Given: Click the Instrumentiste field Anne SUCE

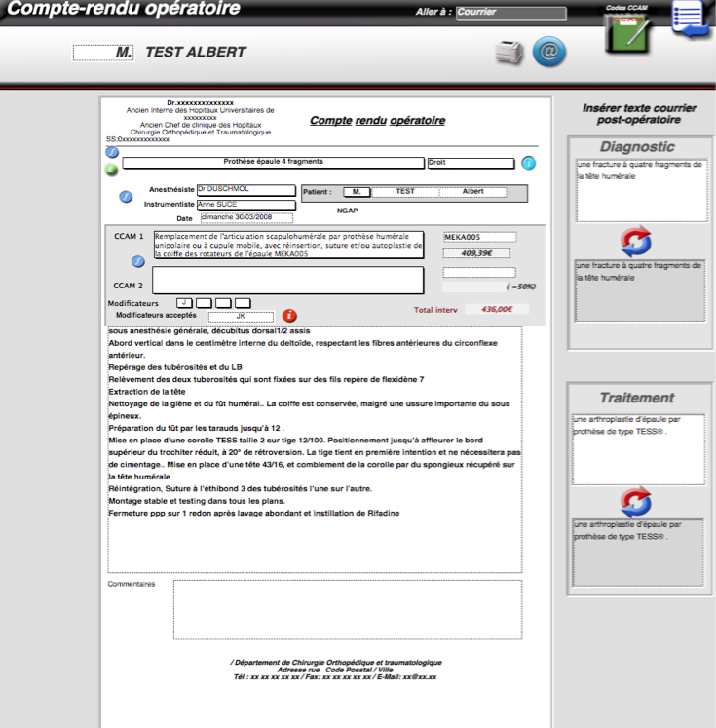Looking at the screenshot, I should click(246, 205).
